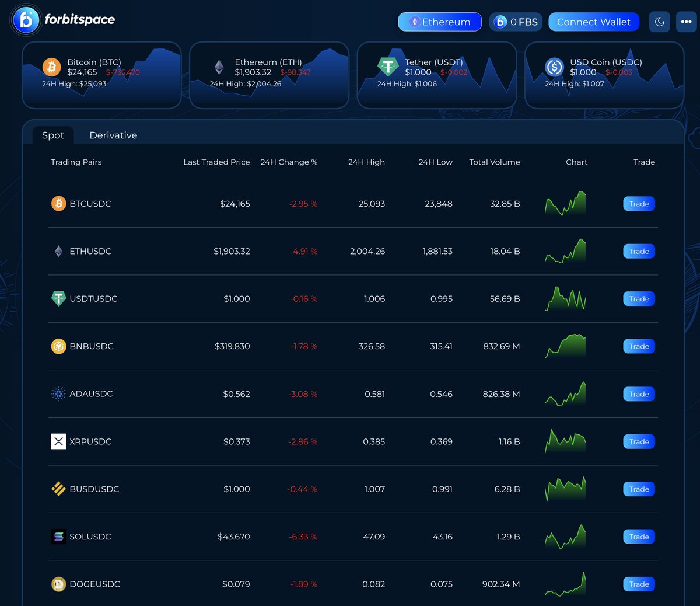Click the 24H Low column header

(x=435, y=162)
